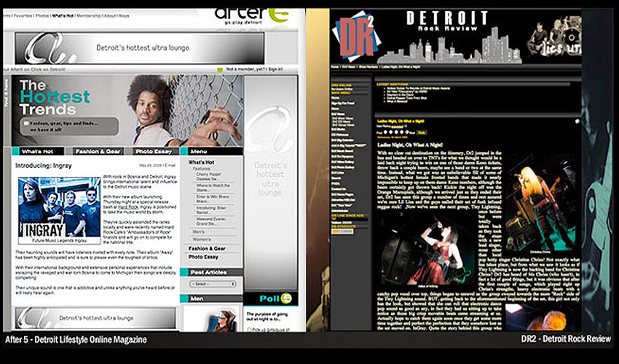
Task: Select the last rating radio button in DR2
Action: [407, 132]
